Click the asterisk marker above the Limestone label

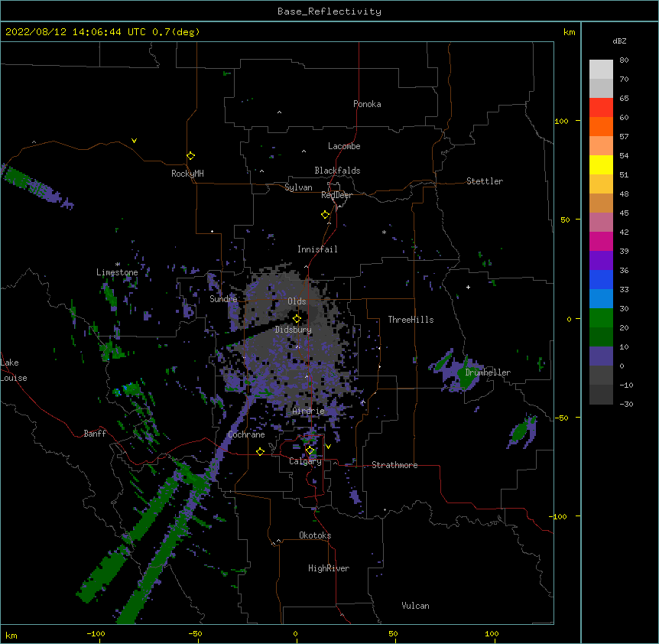(118, 265)
